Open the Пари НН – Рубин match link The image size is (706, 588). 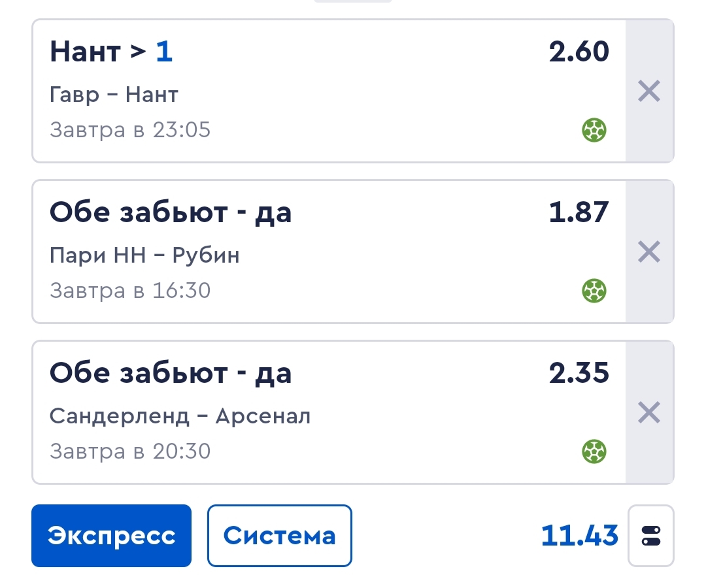(x=144, y=255)
